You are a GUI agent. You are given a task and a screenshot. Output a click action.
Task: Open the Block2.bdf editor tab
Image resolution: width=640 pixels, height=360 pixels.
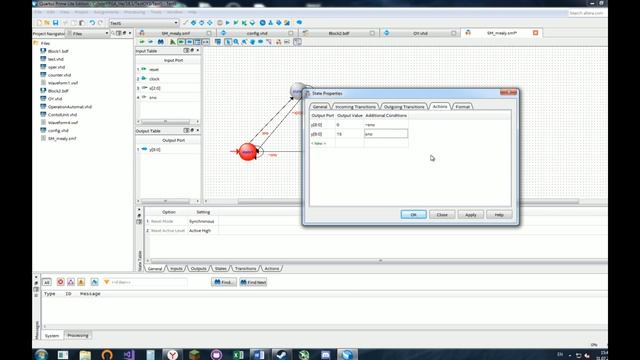338,33
